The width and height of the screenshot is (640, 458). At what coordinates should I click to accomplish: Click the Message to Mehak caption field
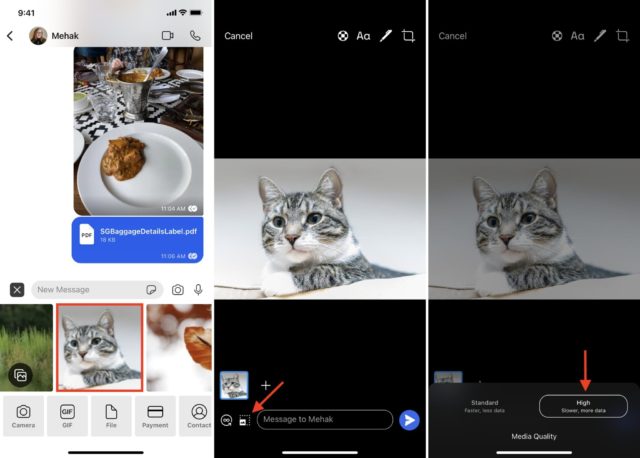point(324,420)
